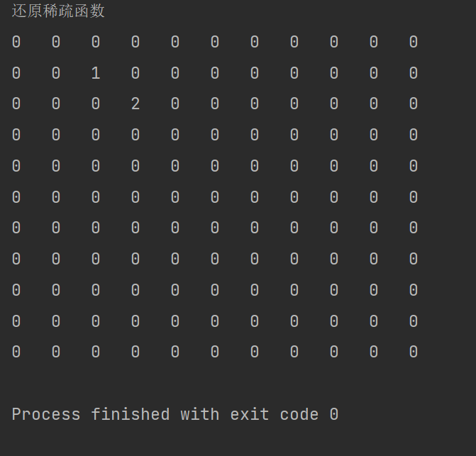Click the word "finished" in the status line
Viewport: 476px width, 456px height.
tap(131, 414)
